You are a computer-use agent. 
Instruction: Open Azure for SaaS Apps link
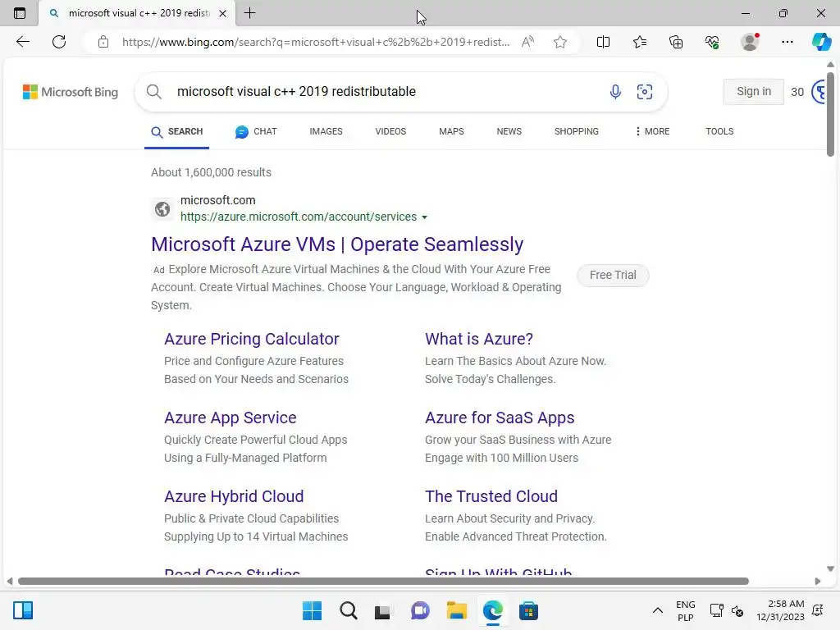click(500, 418)
